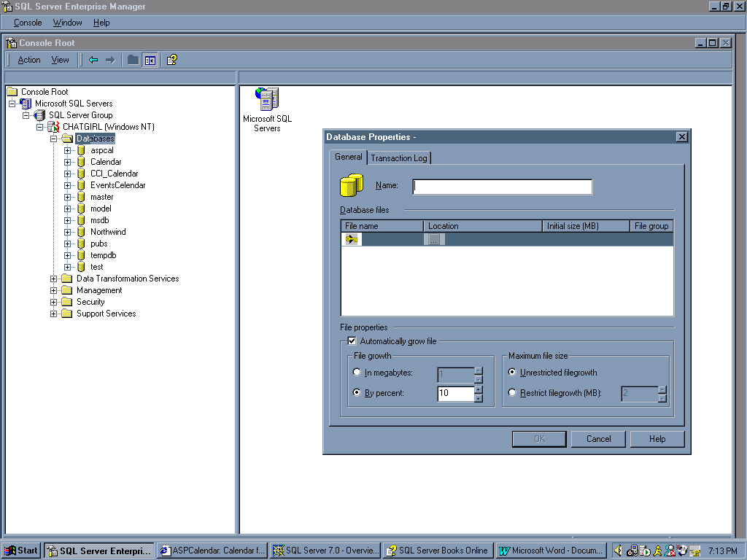The width and height of the screenshot is (747, 560).
Task: Click the msdb database icon
Action: click(x=82, y=220)
